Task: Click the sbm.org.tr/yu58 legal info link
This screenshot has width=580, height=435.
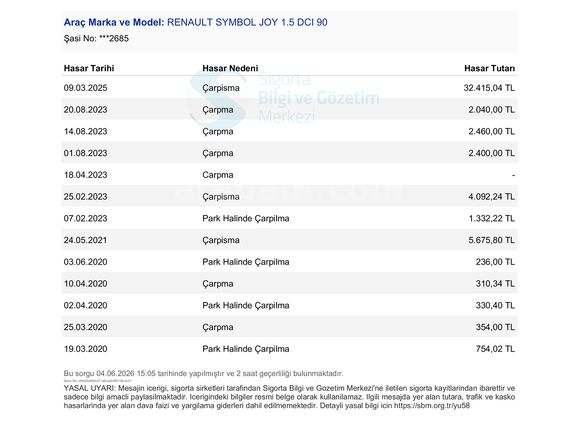Action: click(x=432, y=405)
